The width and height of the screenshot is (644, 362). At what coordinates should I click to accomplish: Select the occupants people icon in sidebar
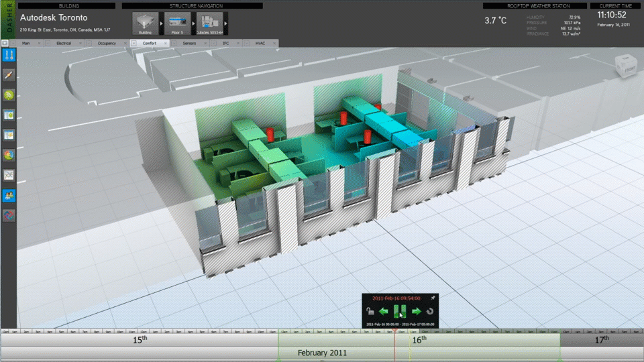click(x=9, y=196)
